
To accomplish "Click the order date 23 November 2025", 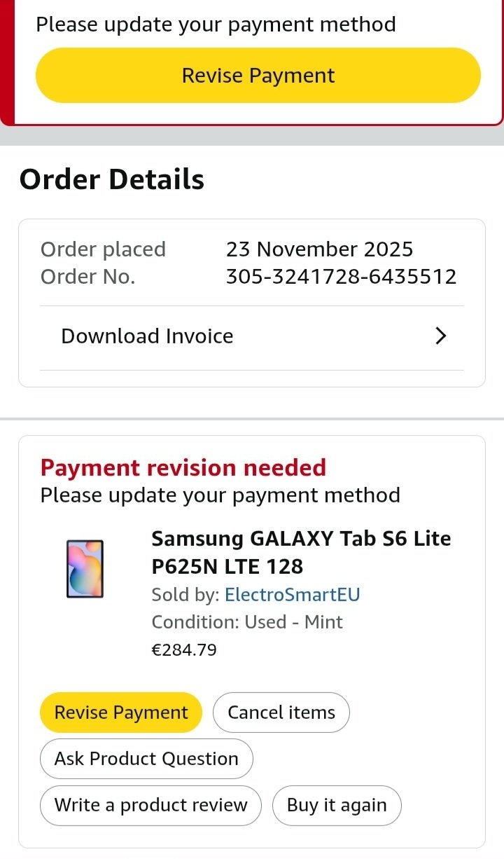I will pos(319,249).
